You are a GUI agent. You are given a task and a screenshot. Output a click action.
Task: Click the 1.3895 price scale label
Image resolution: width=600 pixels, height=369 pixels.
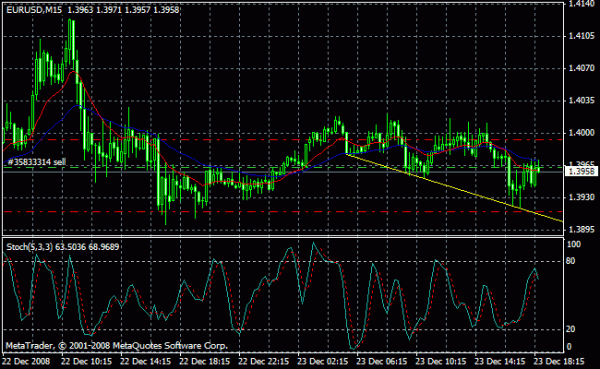(x=582, y=230)
